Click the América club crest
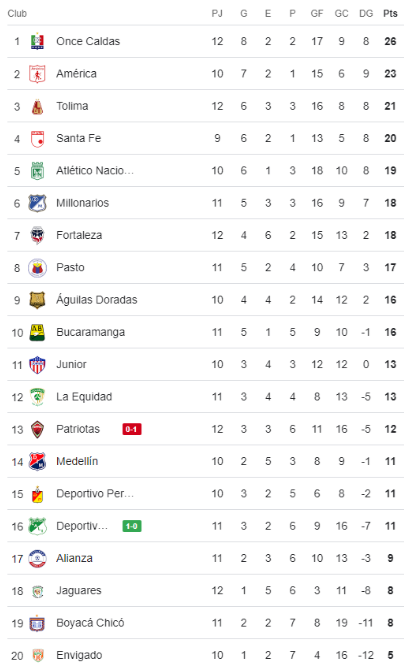The width and height of the screenshot is (404, 670). tap(37, 74)
